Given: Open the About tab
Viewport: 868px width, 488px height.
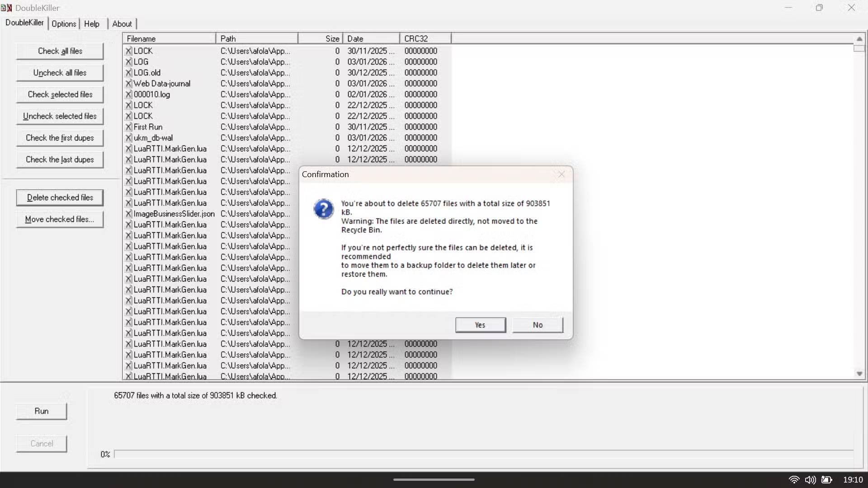Looking at the screenshot, I should [122, 24].
